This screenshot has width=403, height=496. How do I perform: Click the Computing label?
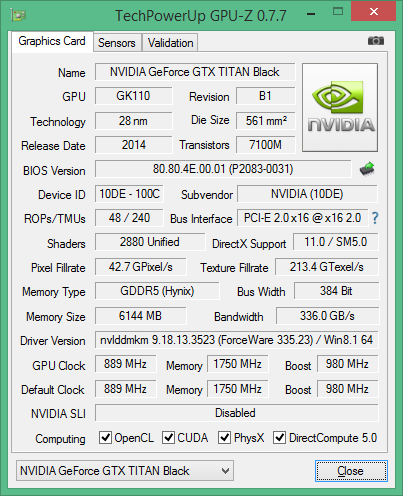click(60, 439)
